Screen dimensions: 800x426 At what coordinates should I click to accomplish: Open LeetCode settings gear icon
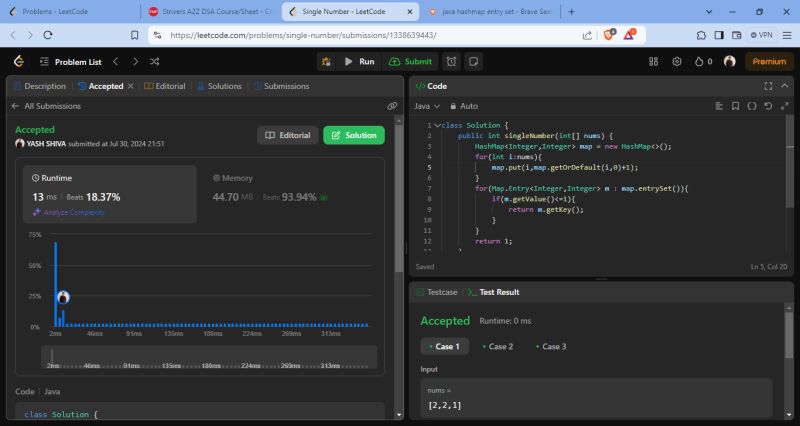coord(676,61)
